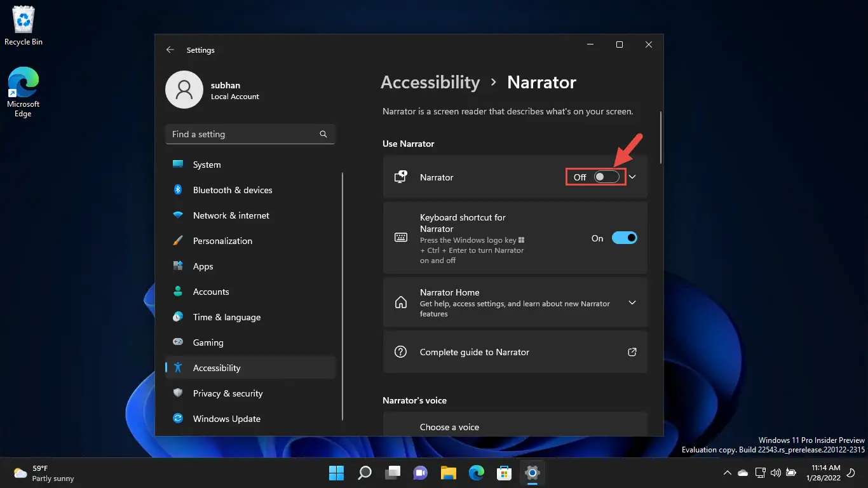Click the keyboard icon beside Keyboard shortcut
The height and width of the screenshot is (488, 868).
(x=401, y=238)
